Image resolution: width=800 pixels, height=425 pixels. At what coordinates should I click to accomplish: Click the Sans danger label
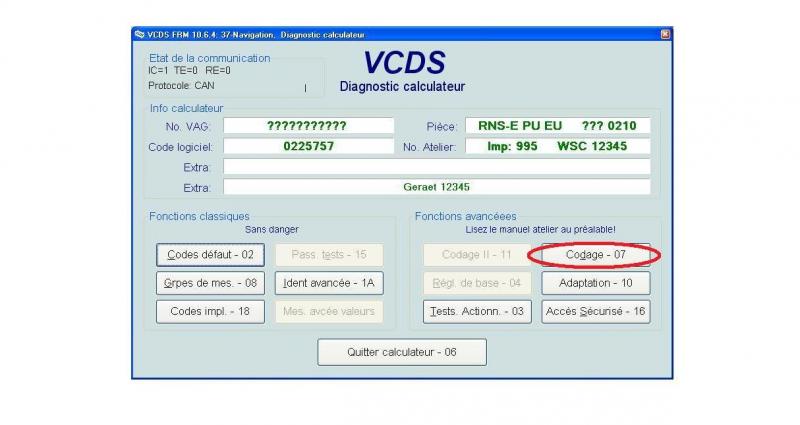point(271,230)
